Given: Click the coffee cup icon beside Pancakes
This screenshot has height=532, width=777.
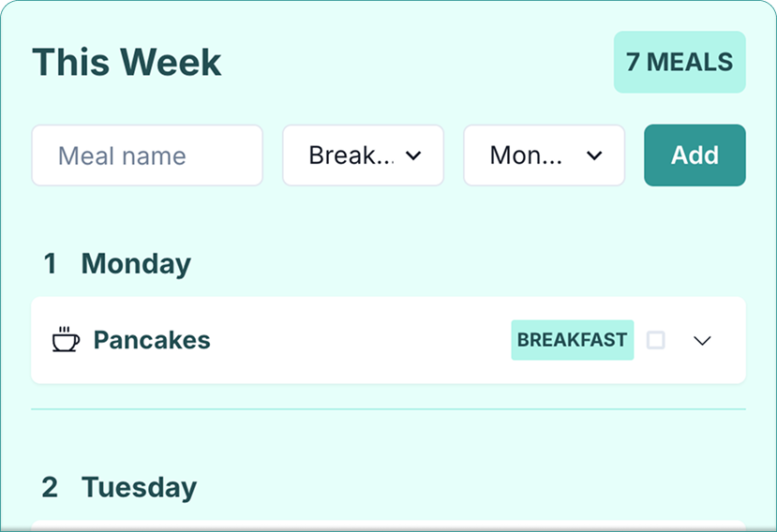Looking at the screenshot, I should pyautogui.click(x=65, y=339).
